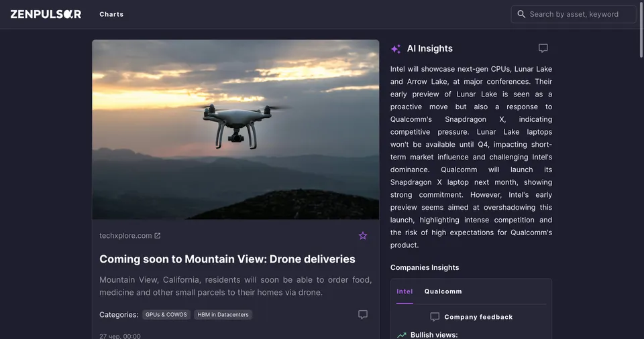Click the article summary paragraph text
644x339 pixels.
tap(235, 286)
